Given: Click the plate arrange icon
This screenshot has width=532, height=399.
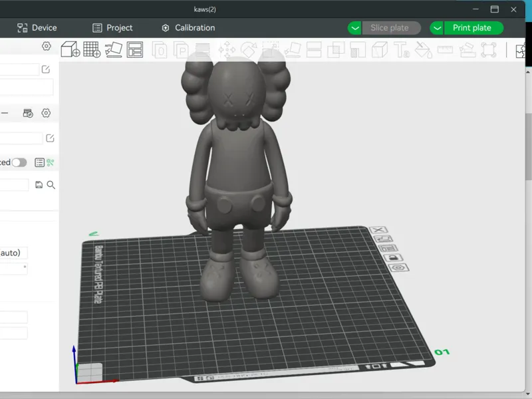Looking at the screenshot, I should tap(388, 248).
